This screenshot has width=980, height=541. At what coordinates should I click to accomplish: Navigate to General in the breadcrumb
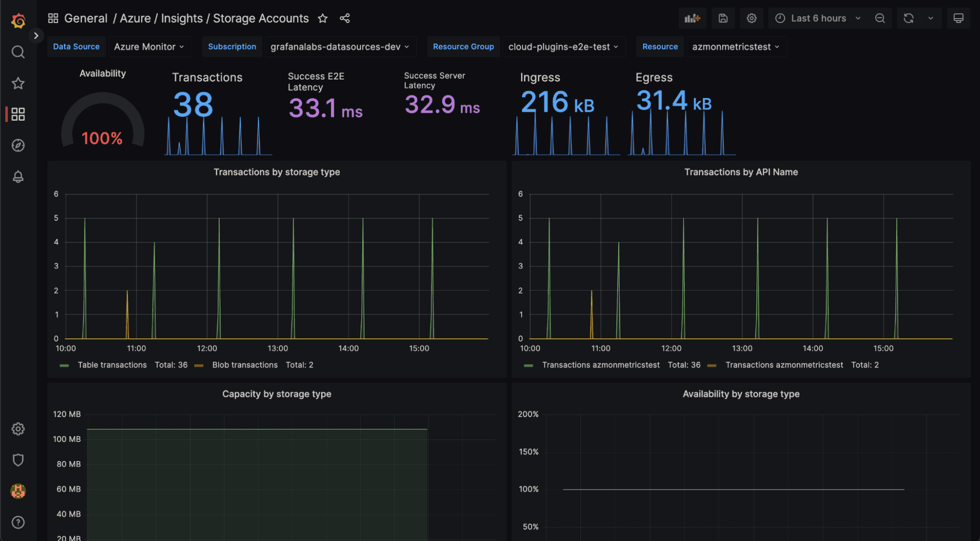point(86,18)
